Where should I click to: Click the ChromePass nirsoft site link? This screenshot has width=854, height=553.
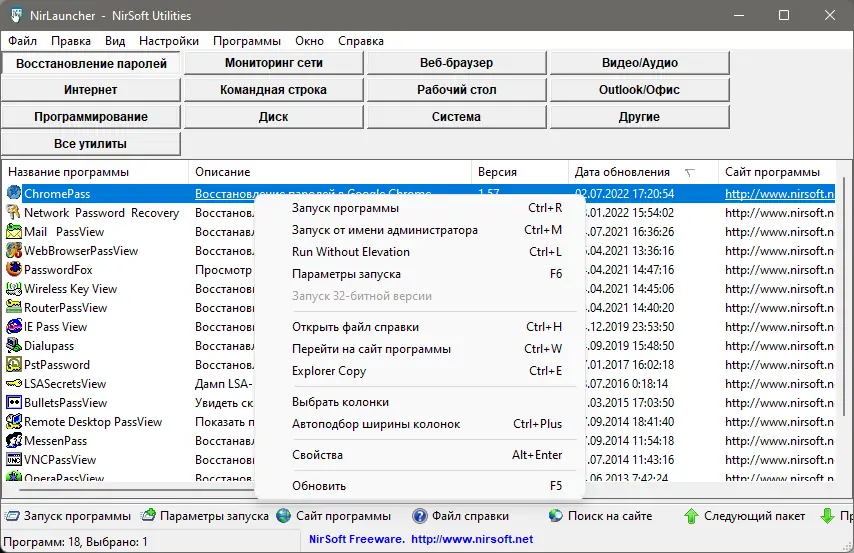tap(779, 193)
